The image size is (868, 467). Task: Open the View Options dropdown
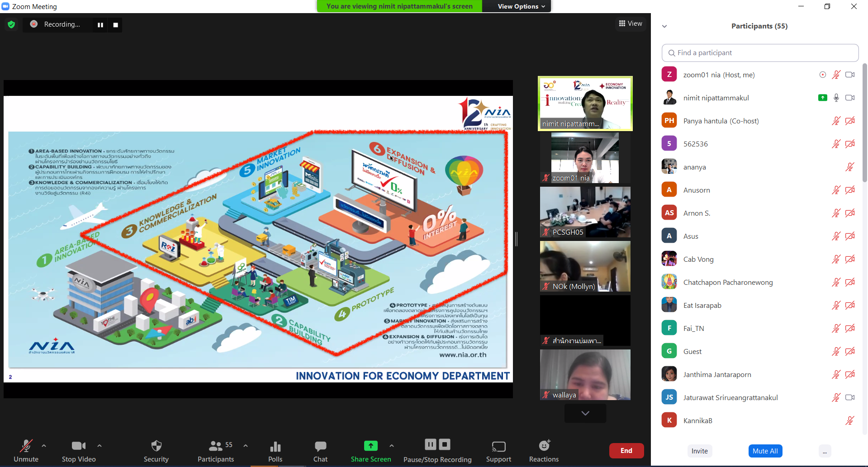click(x=521, y=6)
